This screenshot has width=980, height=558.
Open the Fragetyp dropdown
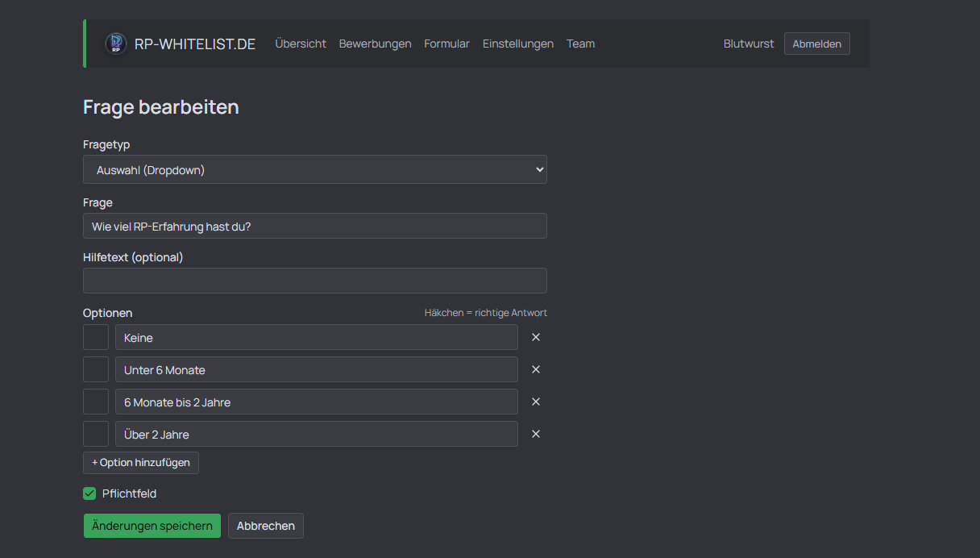point(315,169)
